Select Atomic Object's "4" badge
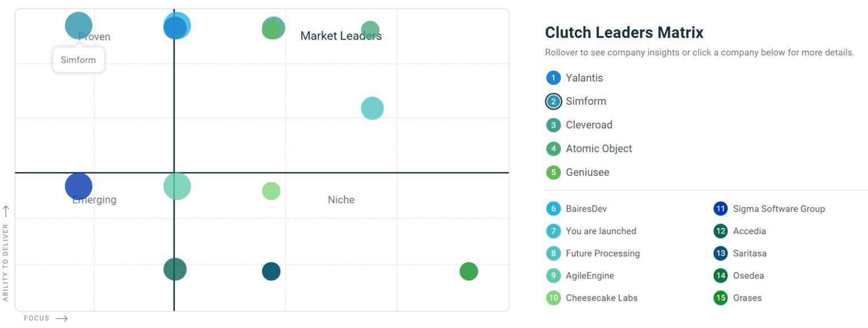The width and height of the screenshot is (868, 328). pos(553,148)
